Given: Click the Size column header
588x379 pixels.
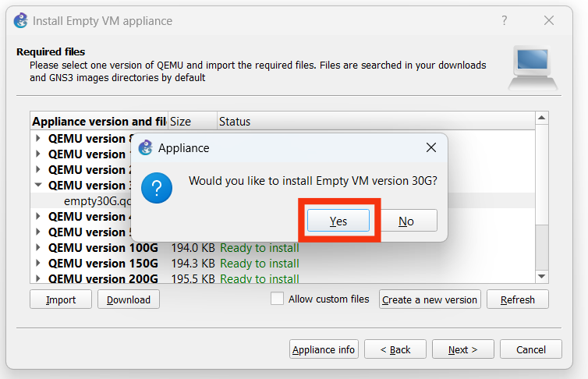Looking at the screenshot, I should tap(181, 122).
